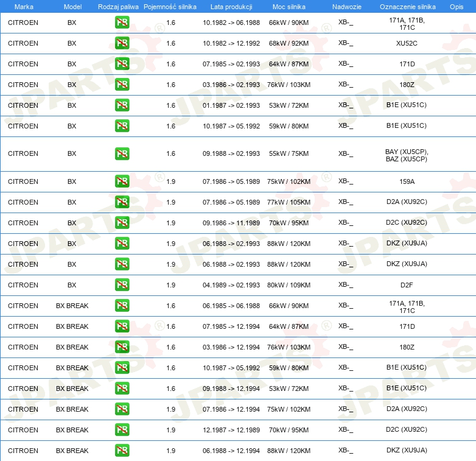Select the date cell 09.1986 -> 11.1989

coord(231,223)
